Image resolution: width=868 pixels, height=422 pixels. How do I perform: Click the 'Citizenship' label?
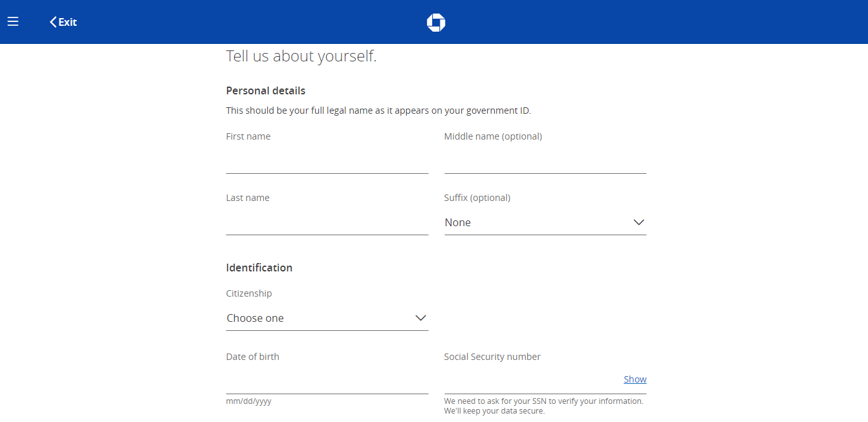pos(249,293)
